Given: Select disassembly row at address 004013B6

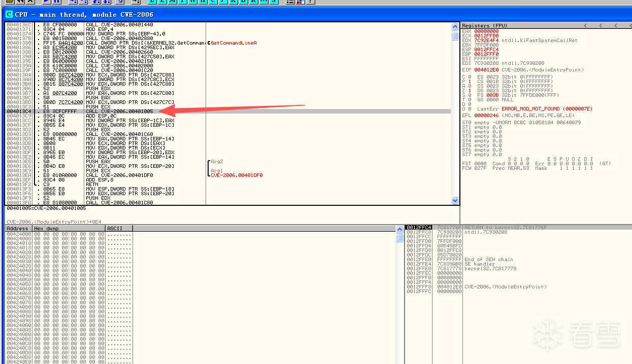Looking at the screenshot, I should (x=227, y=88).
